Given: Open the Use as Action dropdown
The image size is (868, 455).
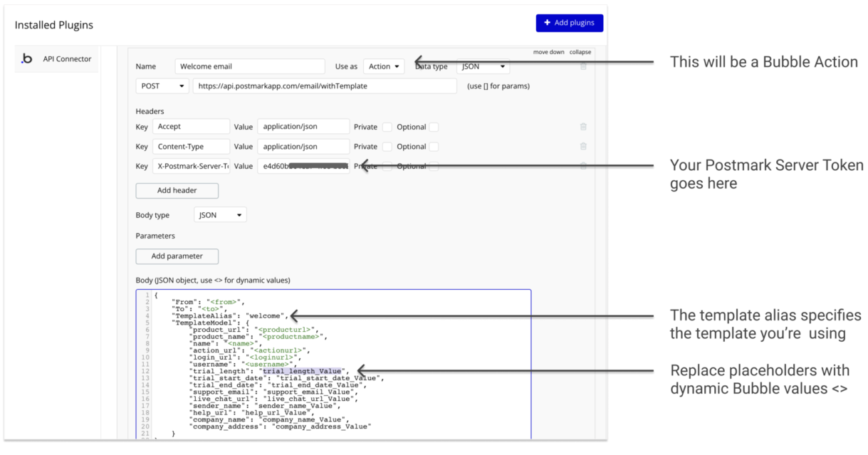Looking at the screenshot, I should [x=383, y=66].
